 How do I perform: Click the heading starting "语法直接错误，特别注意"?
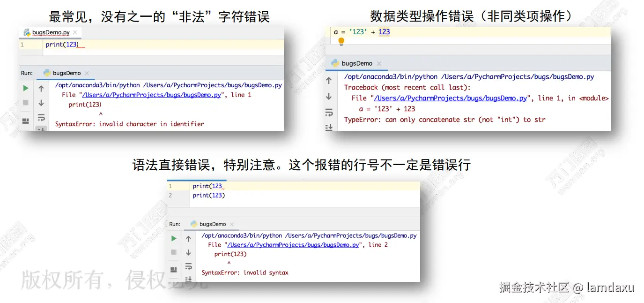(302, 165)
